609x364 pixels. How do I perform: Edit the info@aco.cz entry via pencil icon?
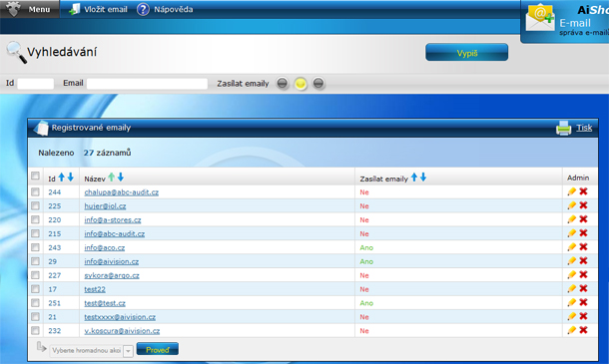tap(571, 246)
